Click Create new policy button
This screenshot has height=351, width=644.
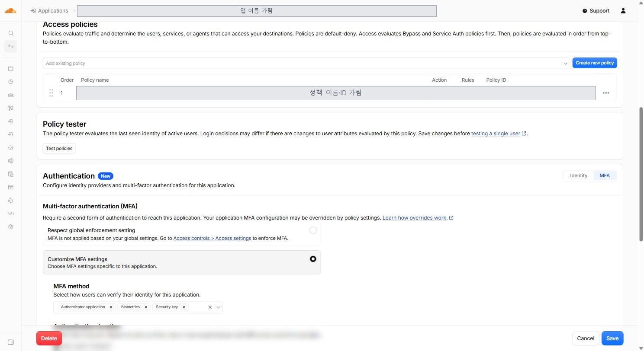point(595,63)
